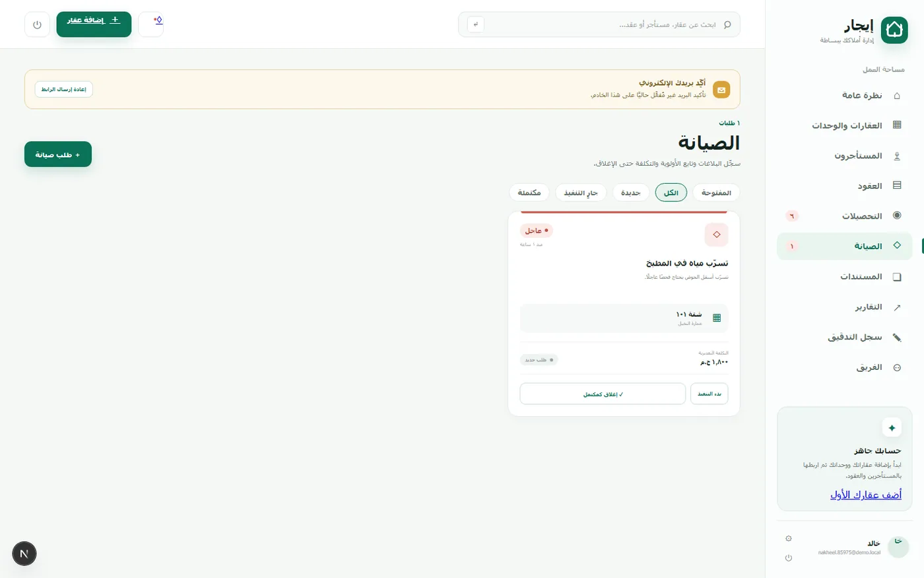Click sidebar power icon below the gear
The image size is (924, 578).
coord(789,558)
